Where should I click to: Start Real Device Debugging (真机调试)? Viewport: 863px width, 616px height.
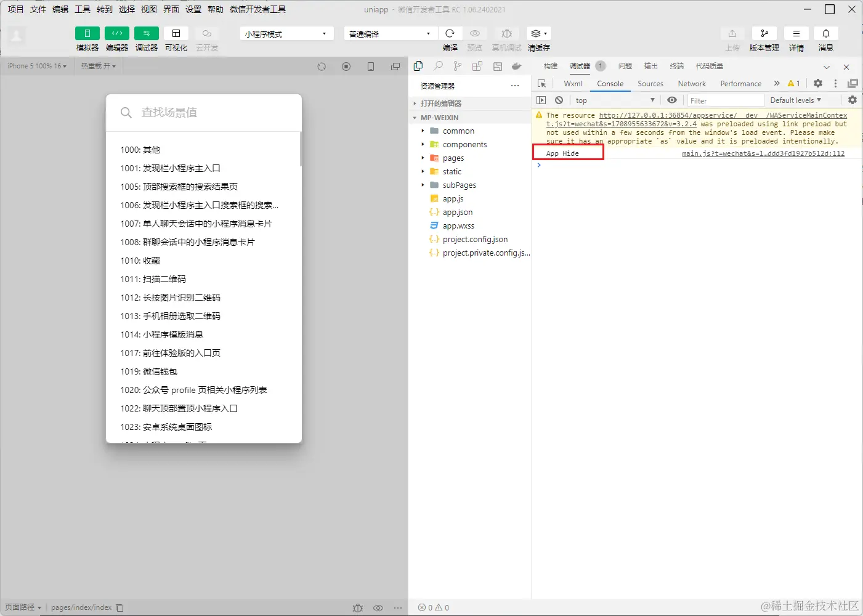click(x=507, y=33)
